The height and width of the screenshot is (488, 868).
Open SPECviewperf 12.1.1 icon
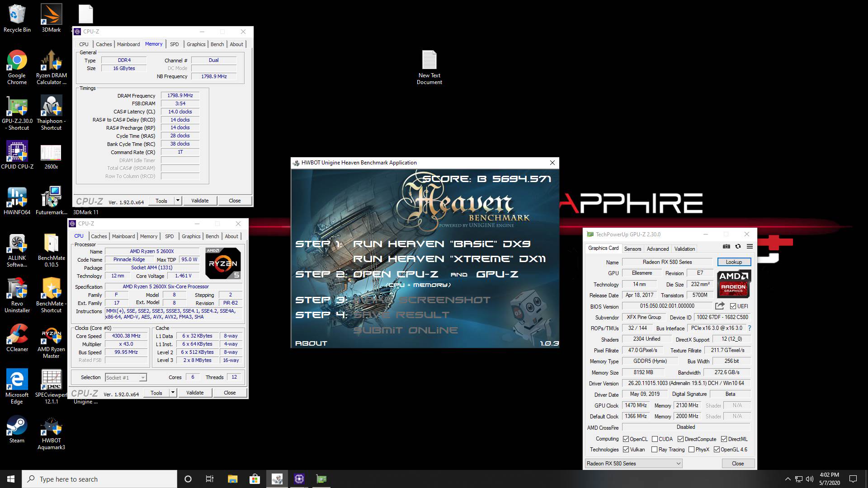pyautogui.click(x=51, y=387)
